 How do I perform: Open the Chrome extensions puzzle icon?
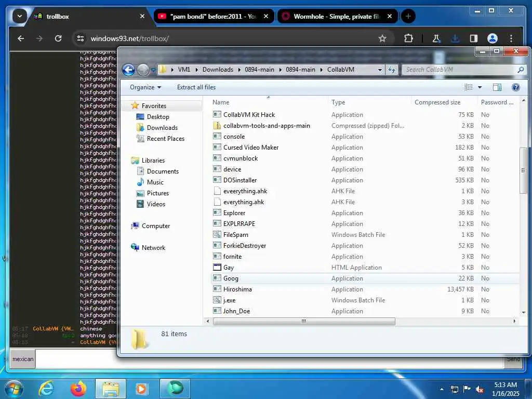coord(408,38)
